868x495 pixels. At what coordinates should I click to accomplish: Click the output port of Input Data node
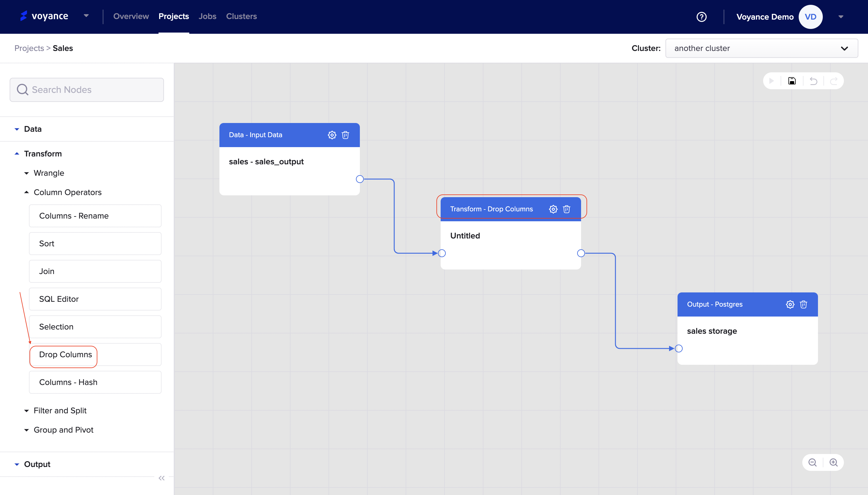(360, 179)
